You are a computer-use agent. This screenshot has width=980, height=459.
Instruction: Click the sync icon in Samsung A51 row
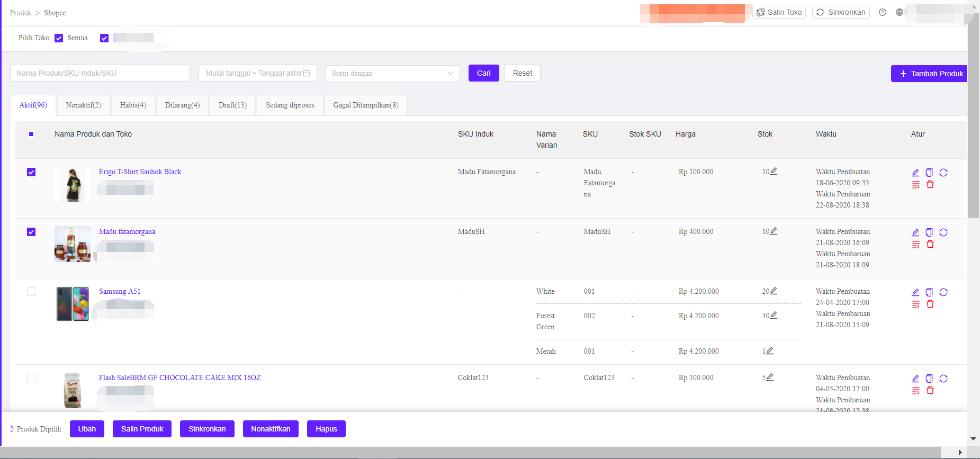pyautogui.click(x=943, y=292)
